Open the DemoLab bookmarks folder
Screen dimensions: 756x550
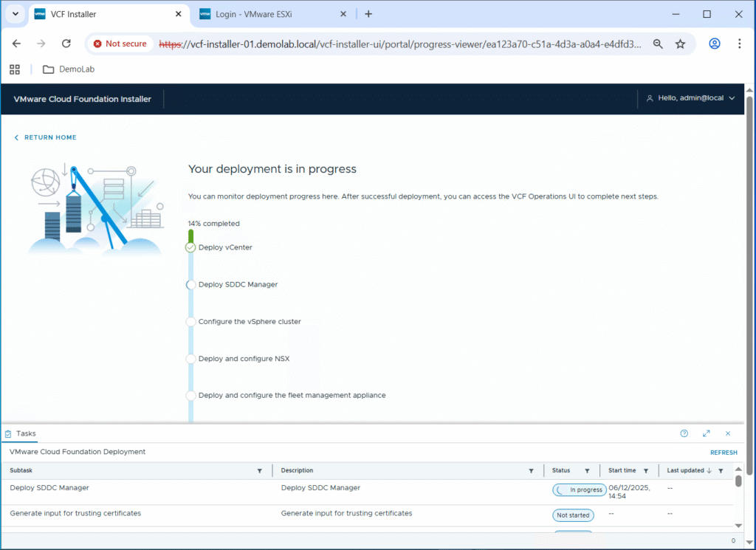coord(68,69)
